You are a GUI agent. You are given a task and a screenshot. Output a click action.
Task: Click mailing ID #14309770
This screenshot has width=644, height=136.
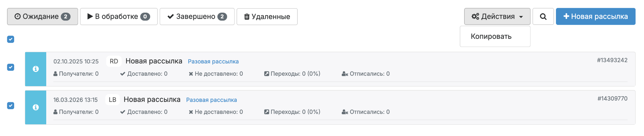(x=612, y=98)
